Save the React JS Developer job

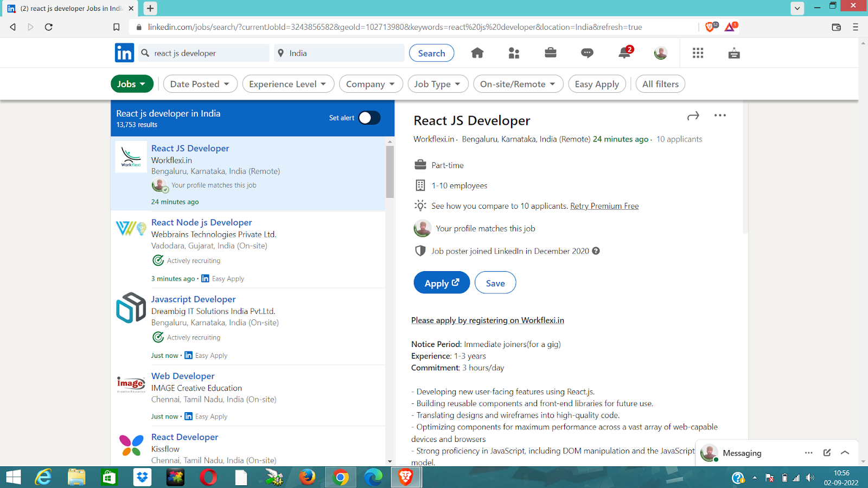[x=495, y=282]
